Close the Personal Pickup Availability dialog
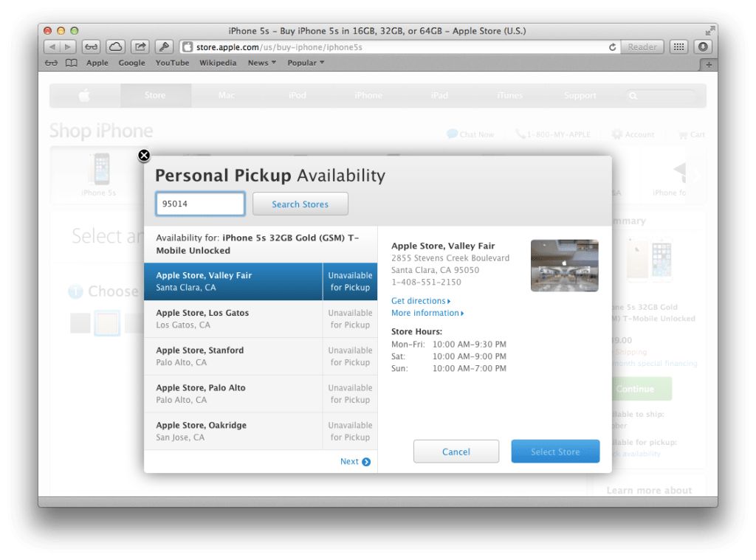The width and height of the screenshot is (756, 560). pos(144,155)
